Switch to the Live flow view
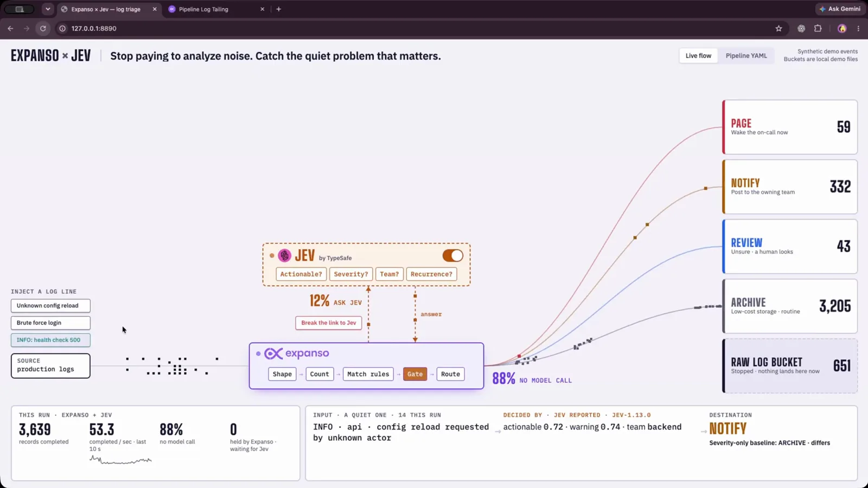Image resolution: width=868 pixels, height=488 pixels. tap(698, 56)
